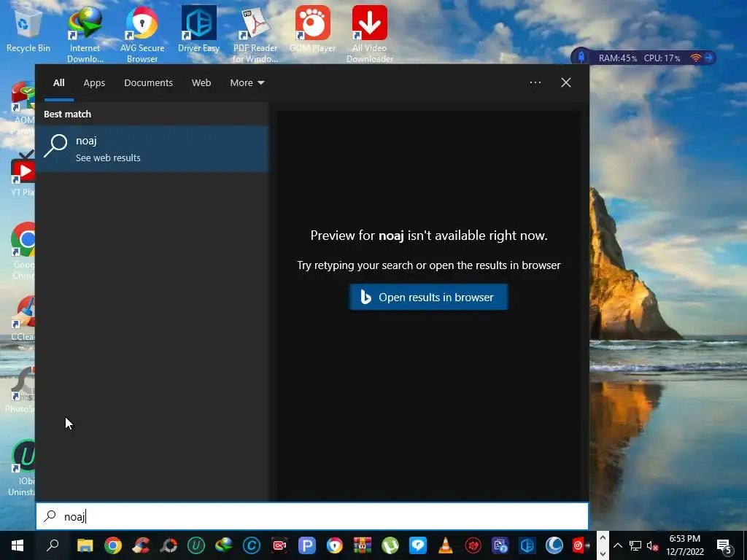Open IObit Uninstaller taskbar icon
747x560 pixels.
[x=196, y=545]
